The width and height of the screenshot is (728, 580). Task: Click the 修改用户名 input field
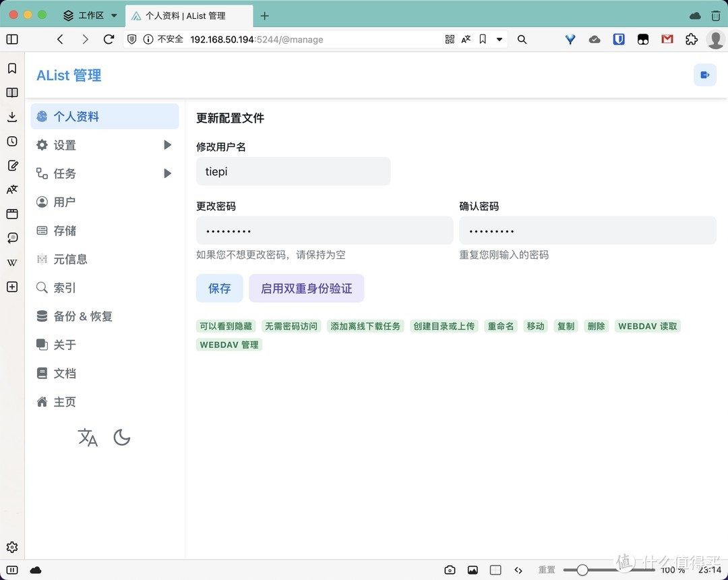[293, 171]
